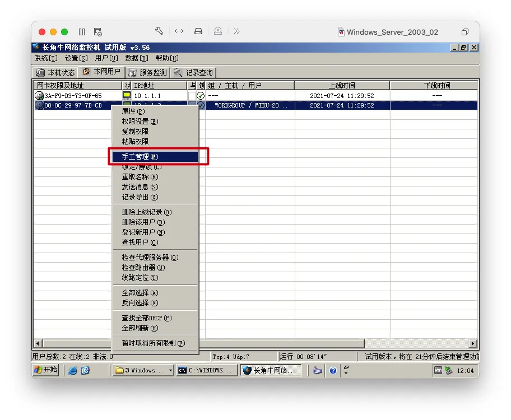Click the horizontal scrollbar right arrow
This screenshot has width=511, height=420.
473,343
